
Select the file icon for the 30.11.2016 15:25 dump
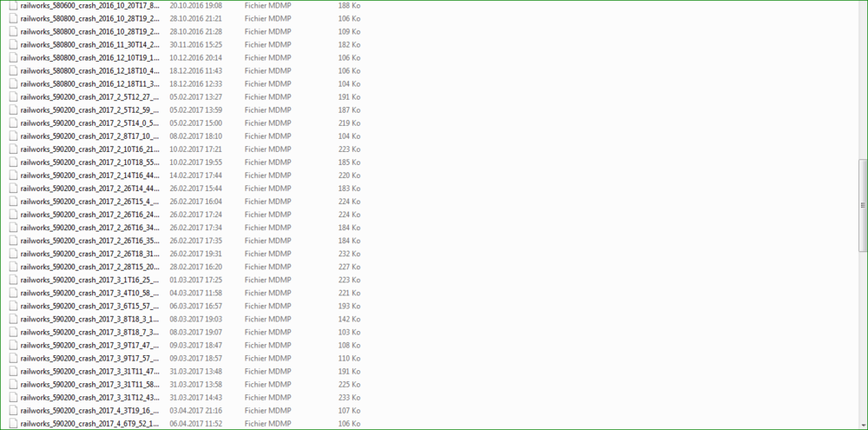13,44
